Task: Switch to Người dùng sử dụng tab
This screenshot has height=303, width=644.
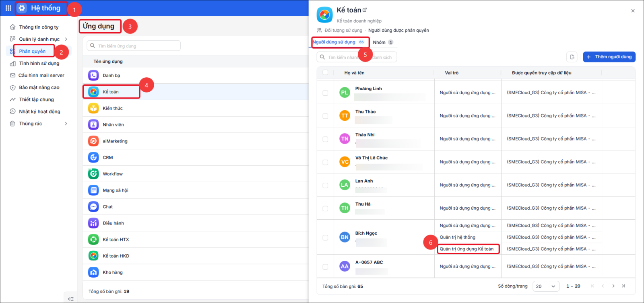Action: tap(339, 42)
